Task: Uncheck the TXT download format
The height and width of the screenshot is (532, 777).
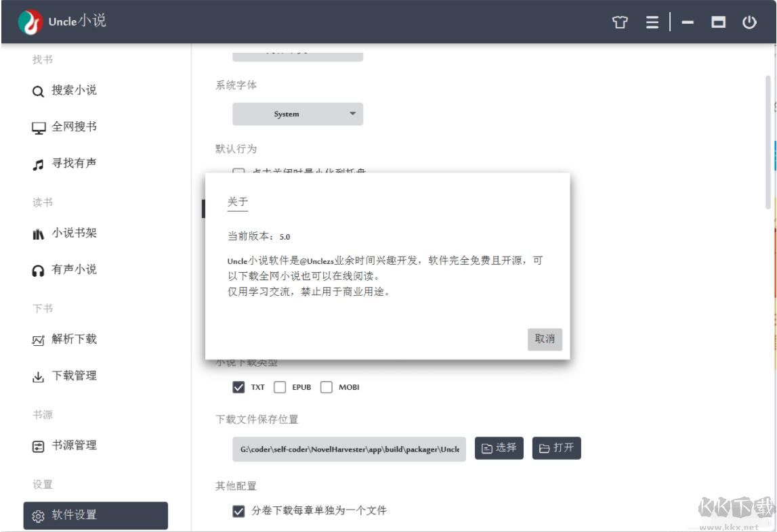Action: 238,387
